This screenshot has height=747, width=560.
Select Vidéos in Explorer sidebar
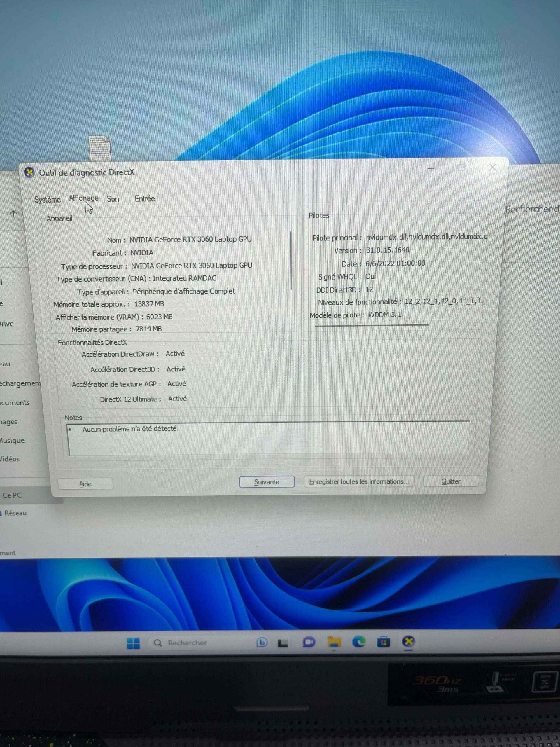(10, 459)
